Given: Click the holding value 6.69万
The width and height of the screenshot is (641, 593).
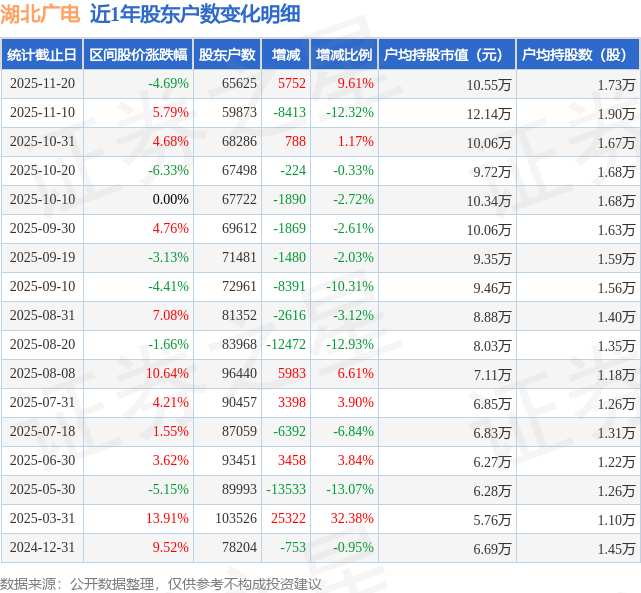Looking at the screenshot, I should click(492, 549).
